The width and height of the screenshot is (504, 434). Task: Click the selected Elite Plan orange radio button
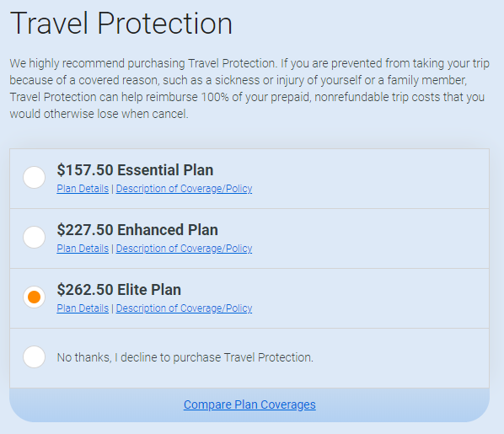[34, 297]
